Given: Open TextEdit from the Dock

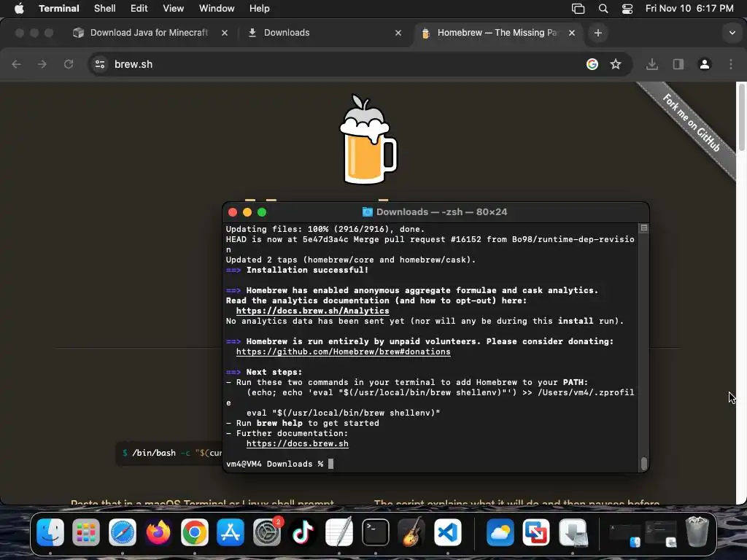Looking at the screenshot, I should (339, 532).
